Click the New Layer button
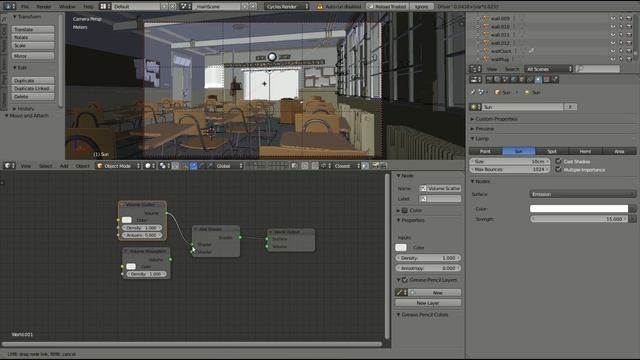The image size is (640, 360). click(x=428, y=303)
